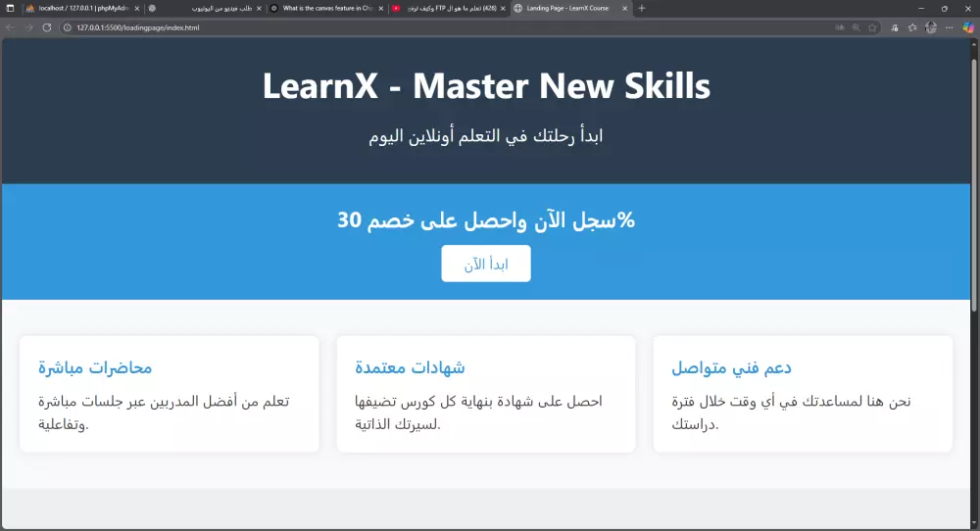Click the translate page icon
This screenshot has height=531, width=980.
pos(840,27)
